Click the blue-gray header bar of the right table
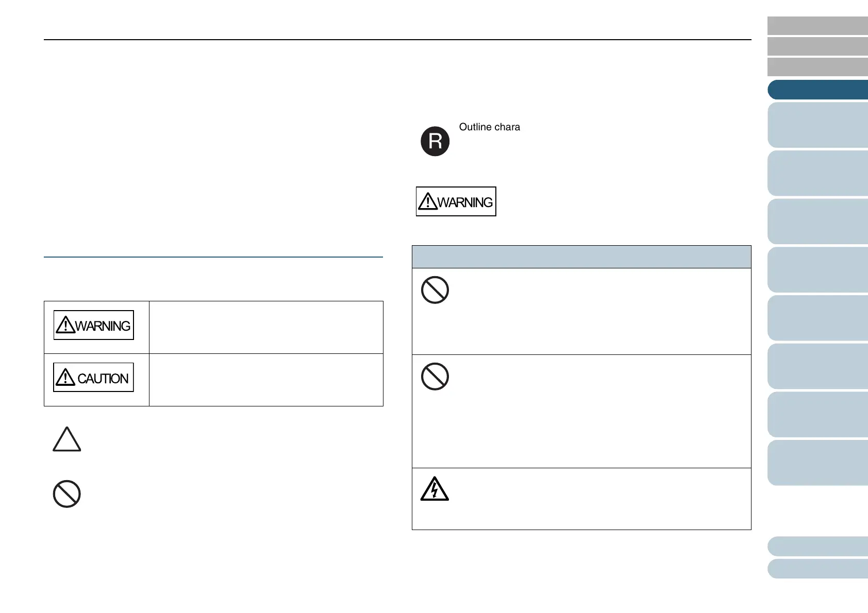 click(581, 257)
